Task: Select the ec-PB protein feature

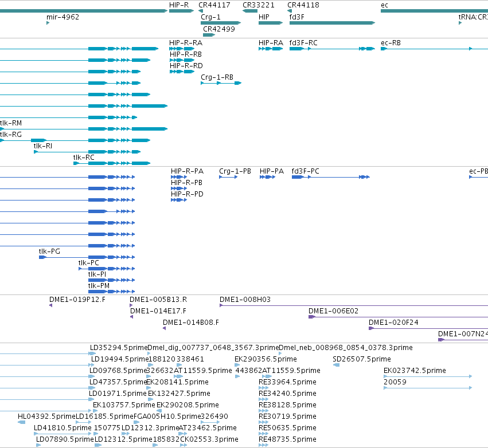Action: tap(478, 177)
